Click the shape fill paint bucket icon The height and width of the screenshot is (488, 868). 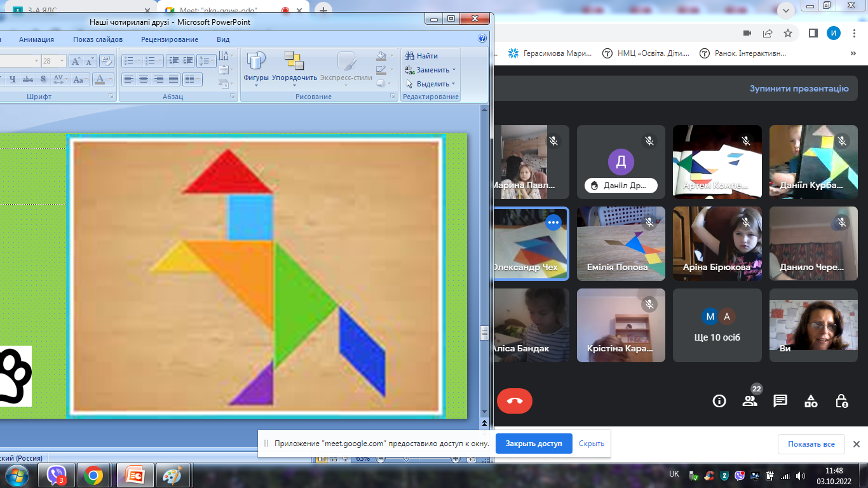coord(381,56)
